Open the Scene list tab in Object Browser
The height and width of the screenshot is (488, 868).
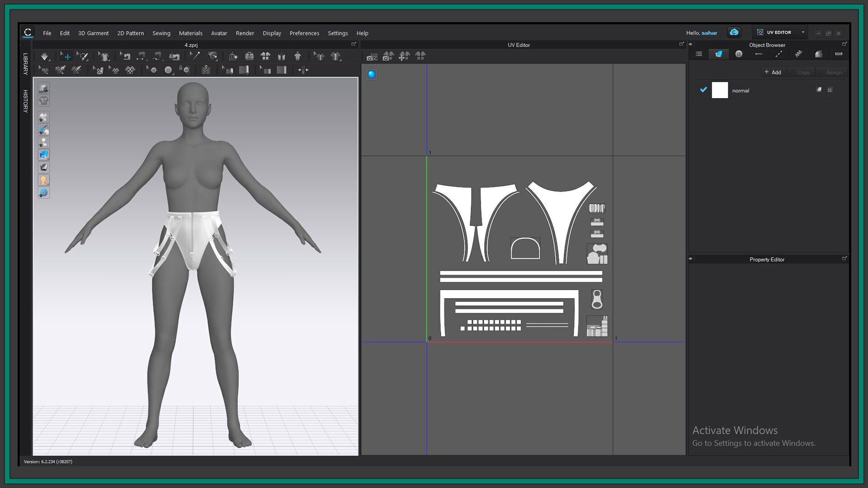[699, 54]
